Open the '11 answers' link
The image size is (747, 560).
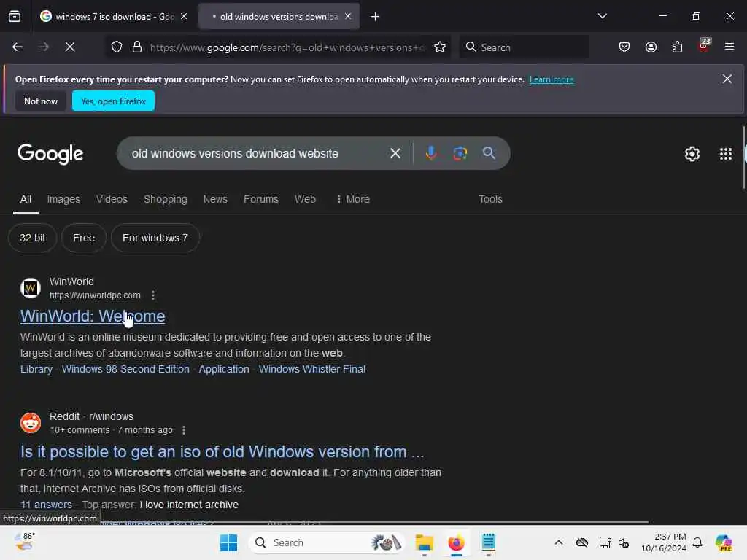click(46, 505)
